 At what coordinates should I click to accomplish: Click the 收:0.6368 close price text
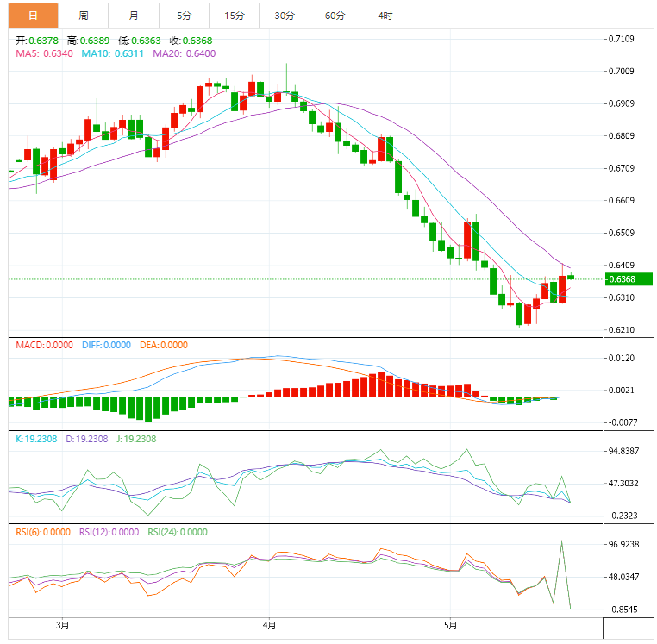point(191,41)
